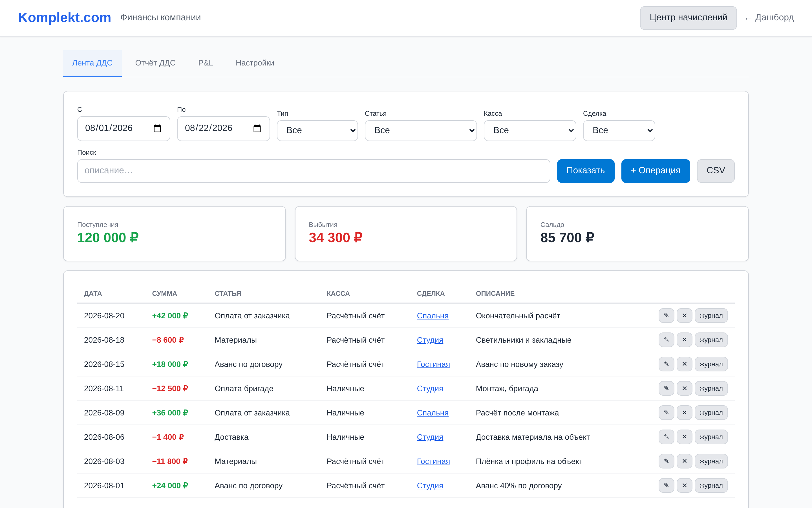Edit the 2026-08-20 Окончательный расчёт operation
The image size is (812, 508).
(667, 316)
